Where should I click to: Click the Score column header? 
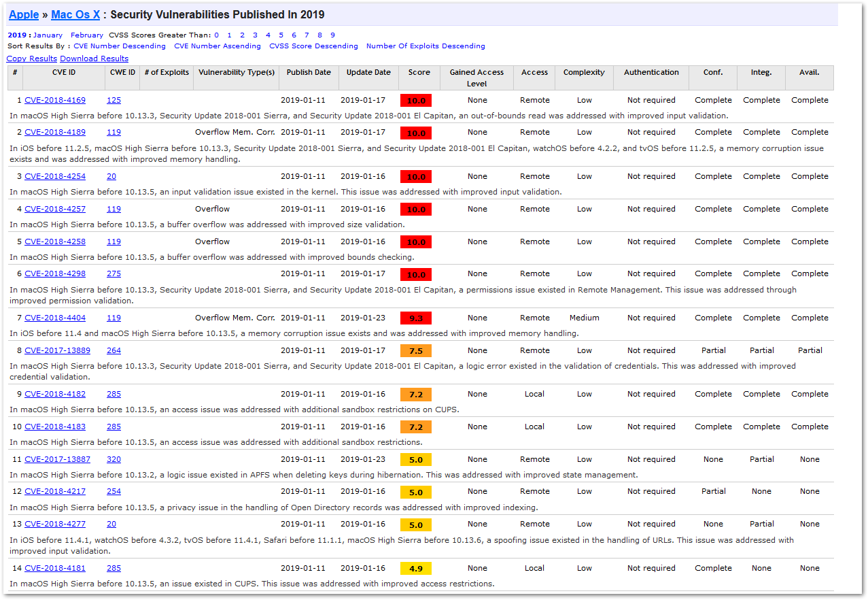(419, 73)
